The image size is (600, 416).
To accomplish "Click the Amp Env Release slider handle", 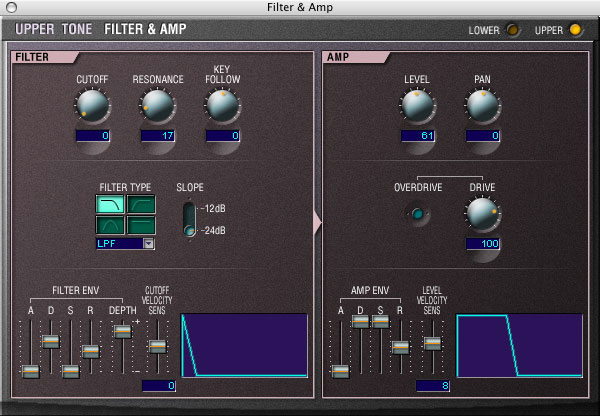I will (x=400, y=348).
